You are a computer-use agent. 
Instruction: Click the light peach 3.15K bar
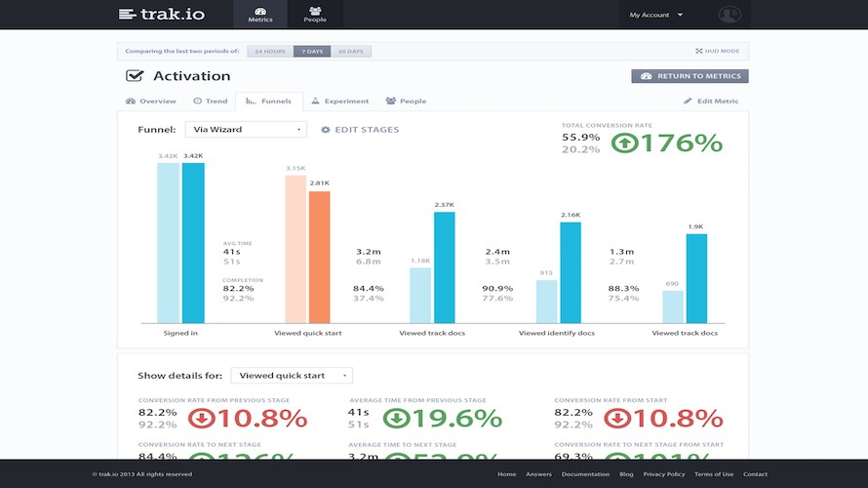point(296,249)
